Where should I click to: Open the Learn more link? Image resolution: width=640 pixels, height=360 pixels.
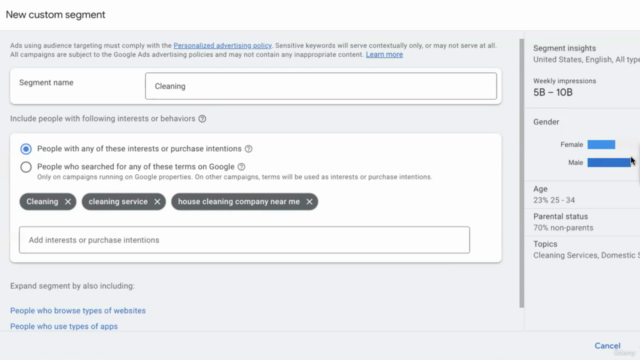[x=384, y=55]
